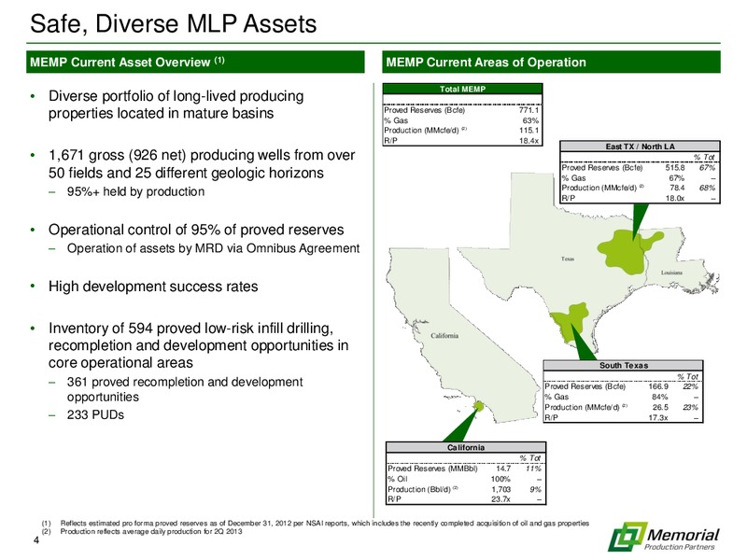The height and width of the screenshot is (560, 747).
Task: Select the '233 PUDs' sub-bullet
Action: (x=95, y=414)
